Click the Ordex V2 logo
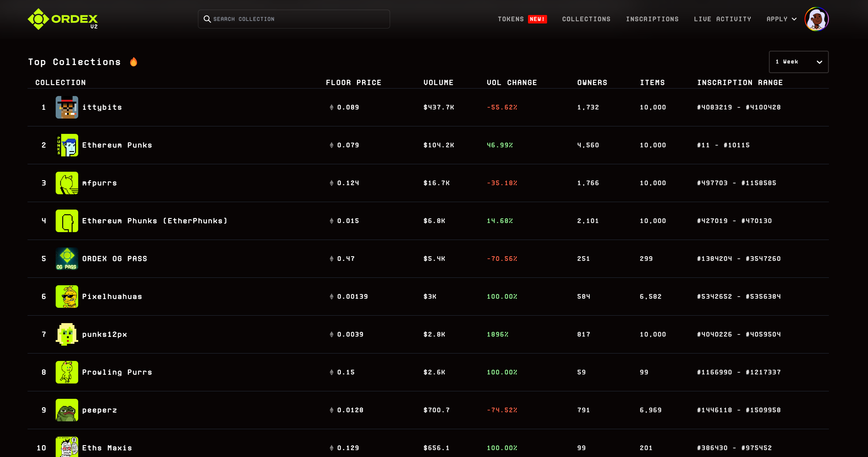Screen dimensions: 868x457 [63, 19]
